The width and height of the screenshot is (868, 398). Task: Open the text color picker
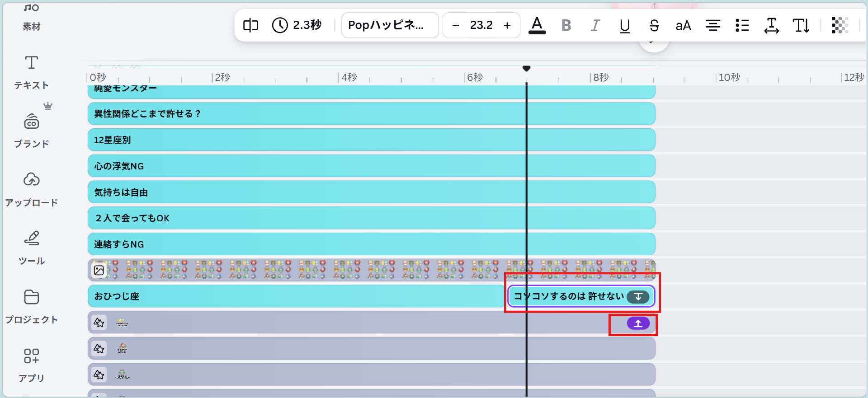click(537, 25)
